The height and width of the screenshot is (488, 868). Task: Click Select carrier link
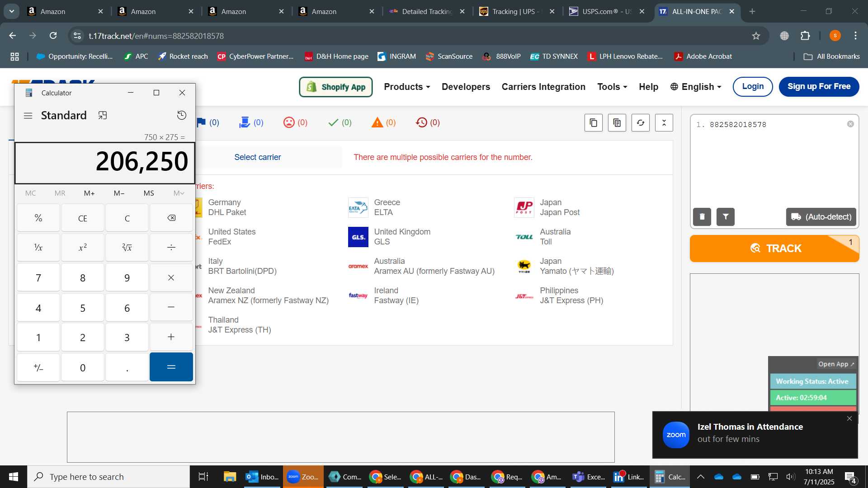tap(257, 157)
